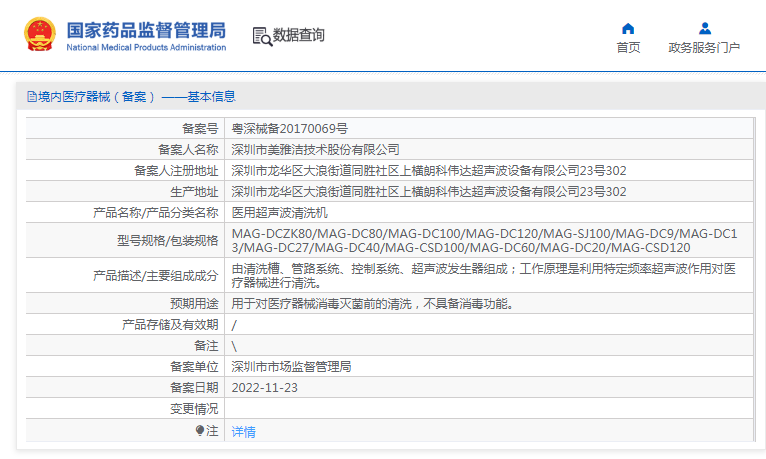Select the 备案号 label cell

click(x=125, y=128)
